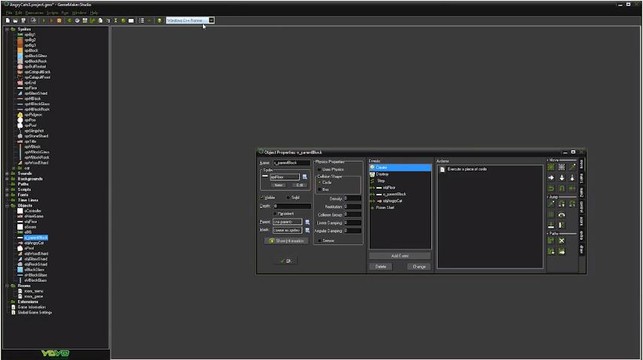Expand the Sounds folder in tree

pyautogui.click(x=7, y=173)
